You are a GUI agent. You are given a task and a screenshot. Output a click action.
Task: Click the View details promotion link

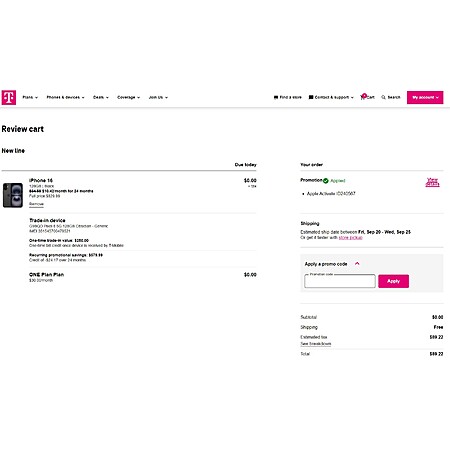[432, 182]
